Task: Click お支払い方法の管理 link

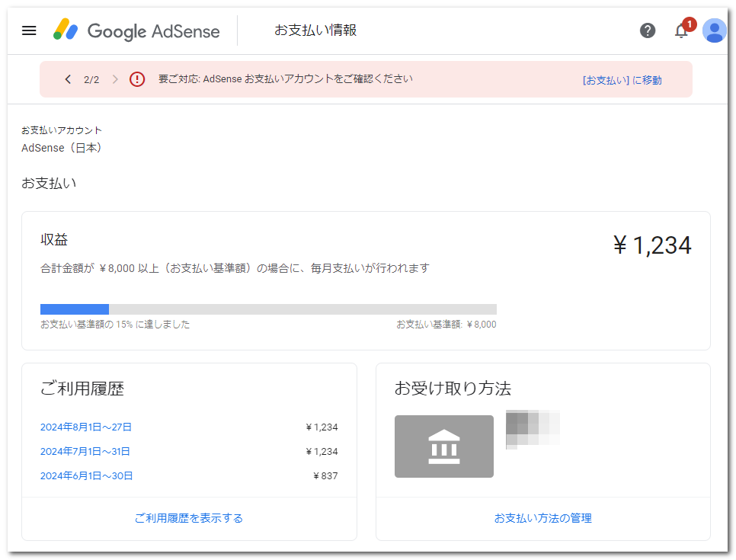Action: 543,518
